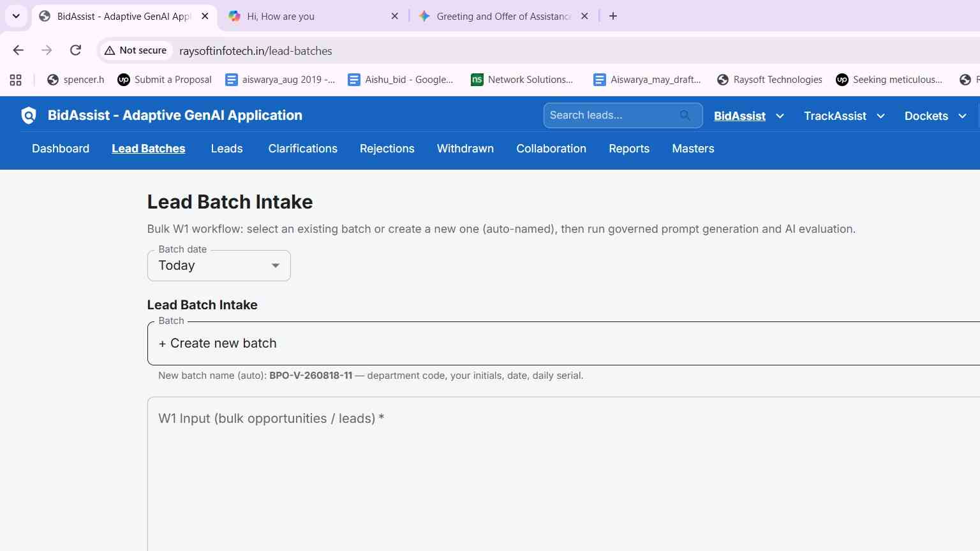Click the search magnifier icon in leads search
Screen dimensions: 980x551
click(685, 115)
